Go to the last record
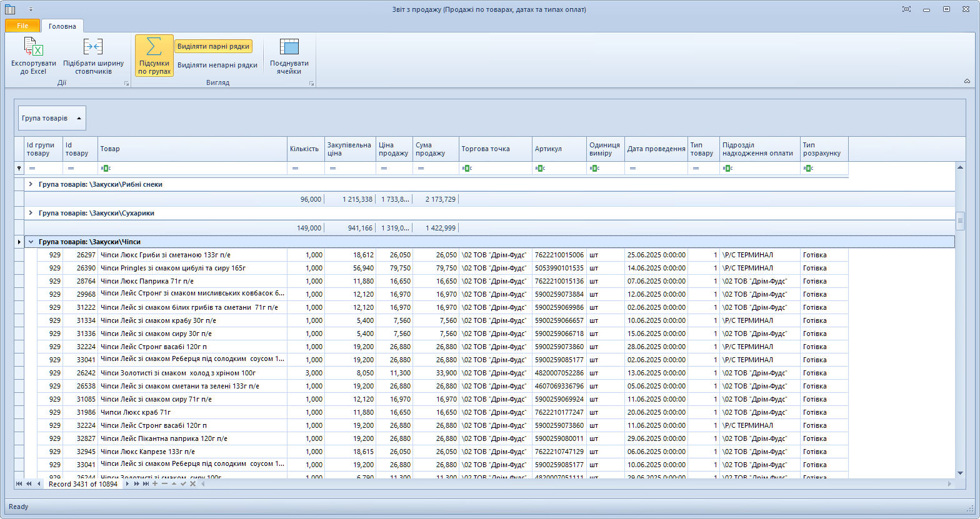Viewport: 980px width, 519px height. (x=146, y=484)
